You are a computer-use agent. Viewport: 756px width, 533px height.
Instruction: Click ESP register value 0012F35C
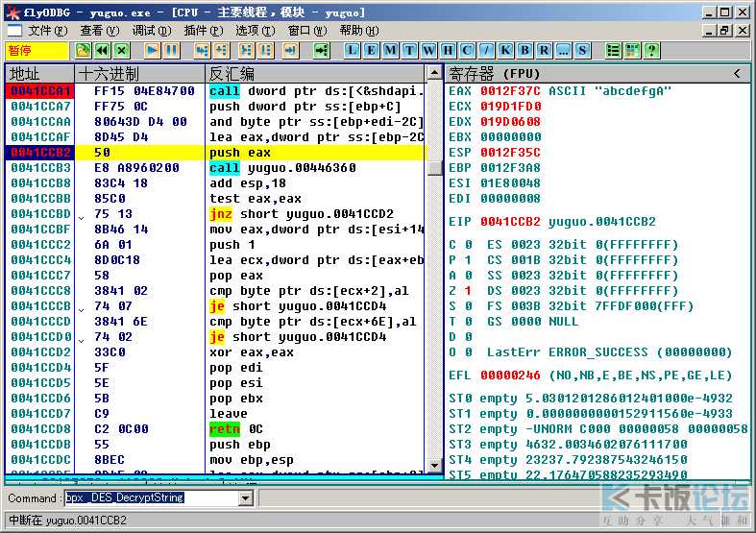pyautogui.click(x=510, y=153)
